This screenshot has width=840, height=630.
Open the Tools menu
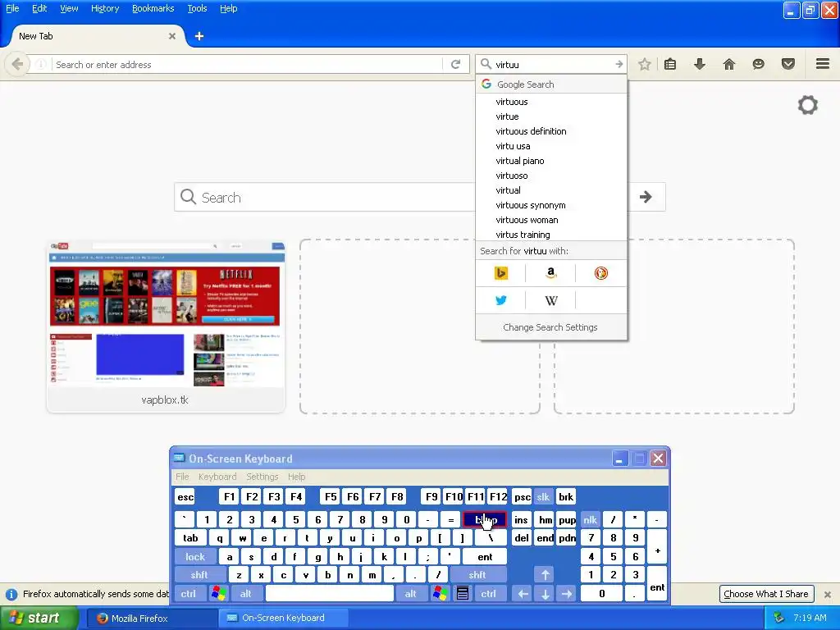(x=197, y=8)
